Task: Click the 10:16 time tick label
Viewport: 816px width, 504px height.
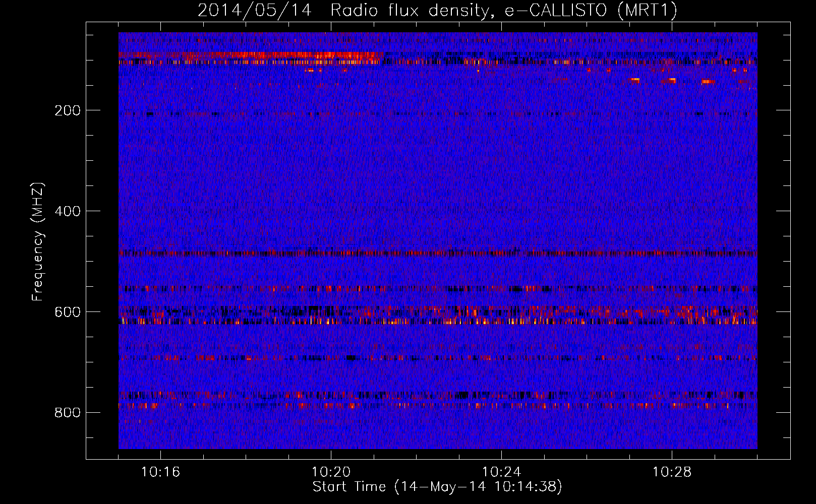Action: click(x=160, y=472)
